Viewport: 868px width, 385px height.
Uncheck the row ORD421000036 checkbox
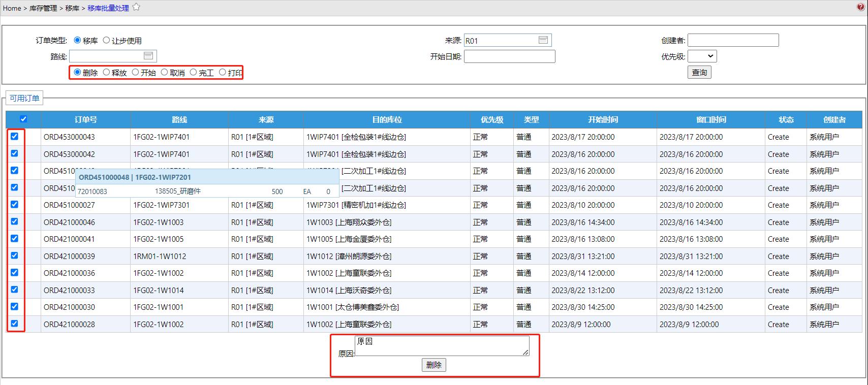(14, 272)
